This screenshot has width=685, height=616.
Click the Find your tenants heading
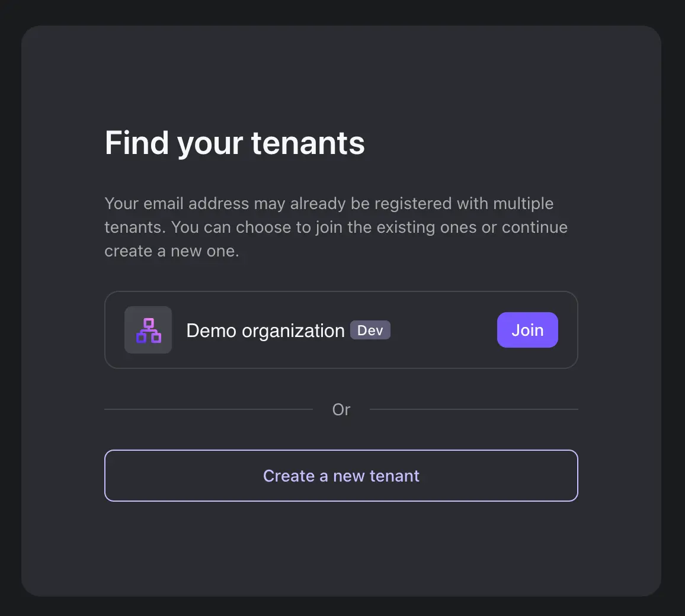click(x=235, y=142)
